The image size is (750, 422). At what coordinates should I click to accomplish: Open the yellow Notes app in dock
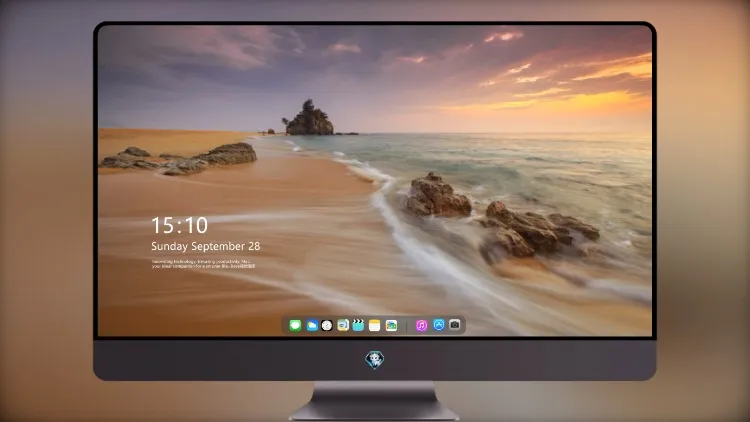375,325
